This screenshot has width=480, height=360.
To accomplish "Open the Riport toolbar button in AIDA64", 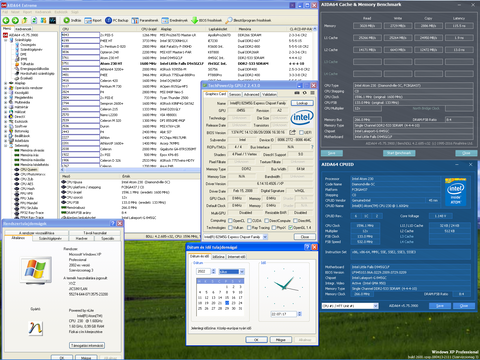I will click(93, 20).
